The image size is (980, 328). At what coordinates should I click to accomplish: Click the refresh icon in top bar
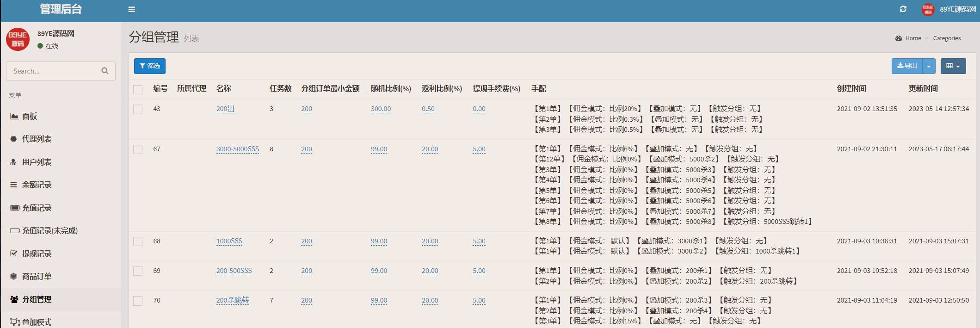pyautogui.click(x=903, y=9)
